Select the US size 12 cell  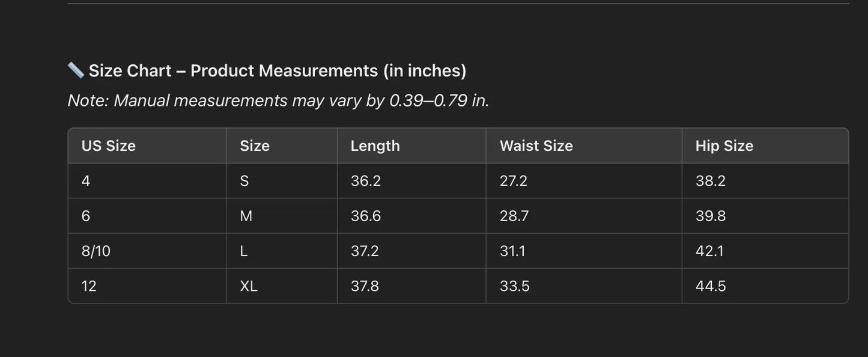click(89, 286)
